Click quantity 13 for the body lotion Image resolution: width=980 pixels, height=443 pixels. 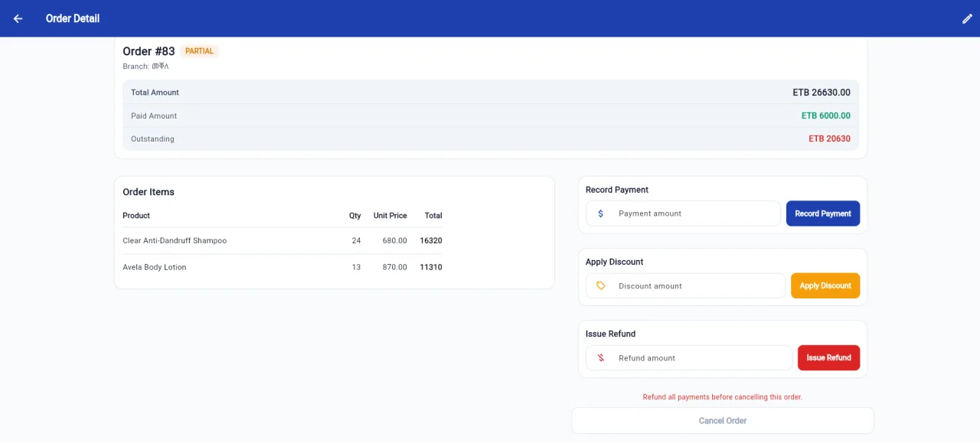[356, 267]
